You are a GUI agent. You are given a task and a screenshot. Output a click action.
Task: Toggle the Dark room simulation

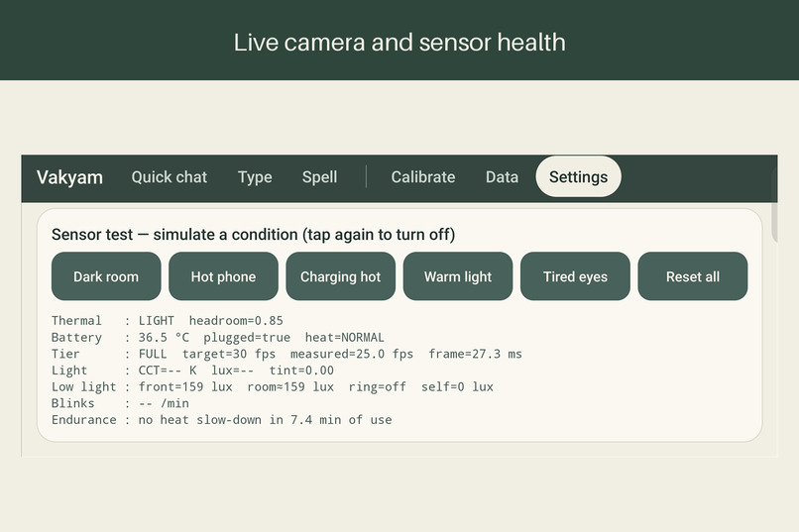pyautogui.click(x=106, y=276)
